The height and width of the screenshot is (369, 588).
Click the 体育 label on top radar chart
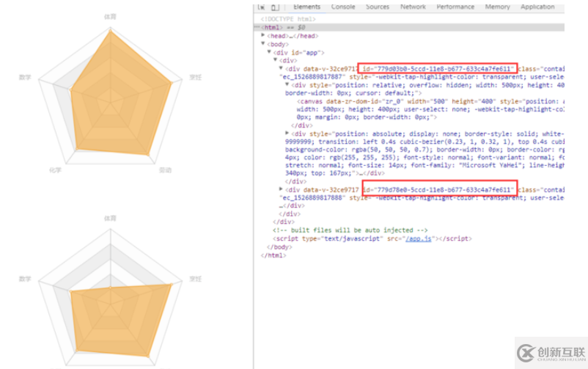(110, 17)
